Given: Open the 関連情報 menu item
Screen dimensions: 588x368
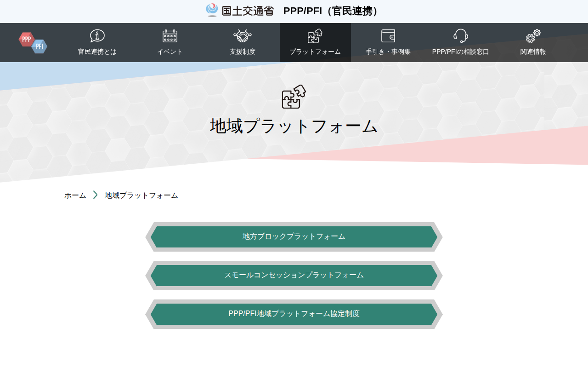Looking at the screenshot, I should click(533, 43).
